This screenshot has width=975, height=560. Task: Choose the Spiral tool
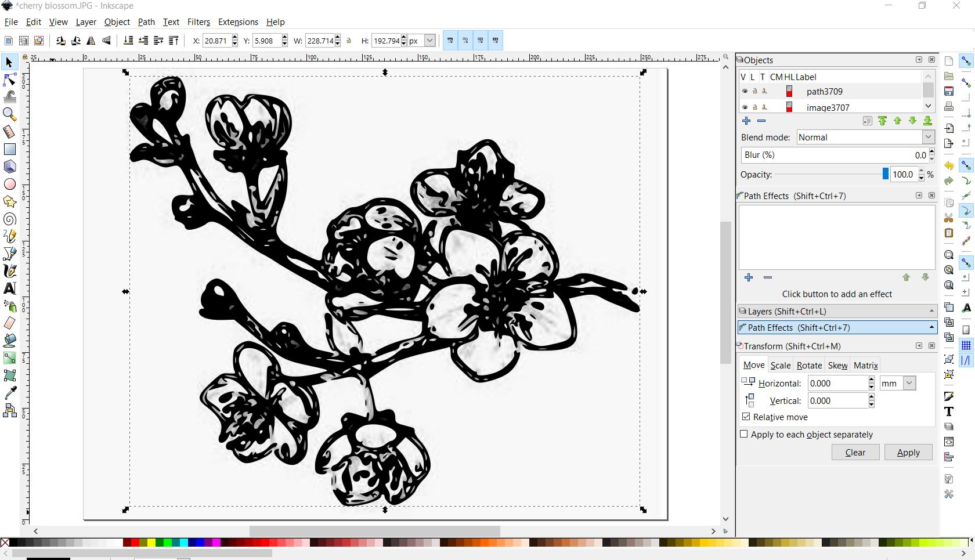coord(10,219)
